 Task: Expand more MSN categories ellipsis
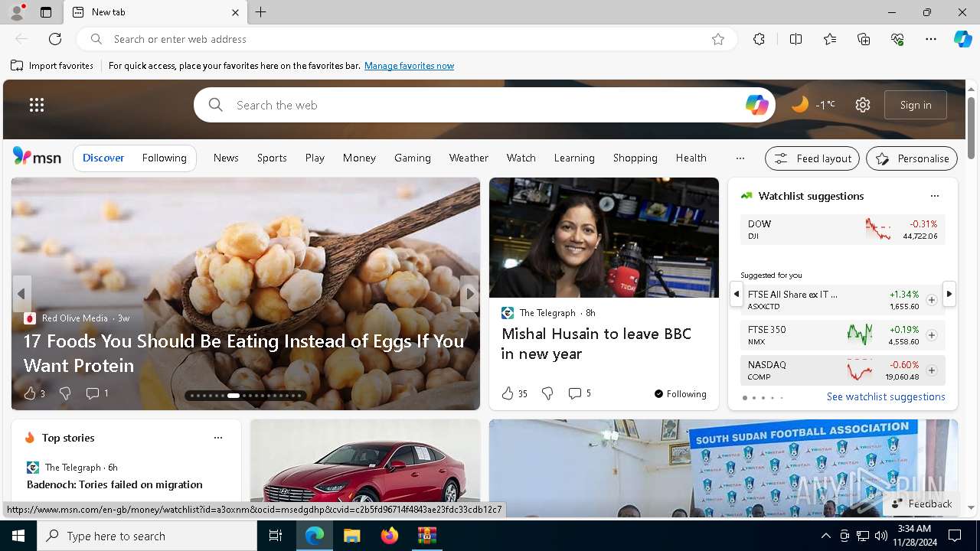pos(740,158)
